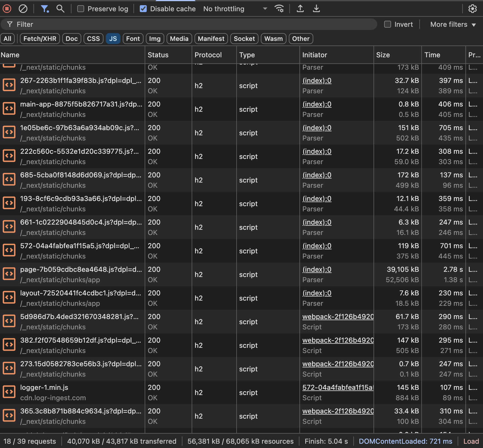
Task: Enable the Preserve log checkbox
Action: tap(81, 9)
